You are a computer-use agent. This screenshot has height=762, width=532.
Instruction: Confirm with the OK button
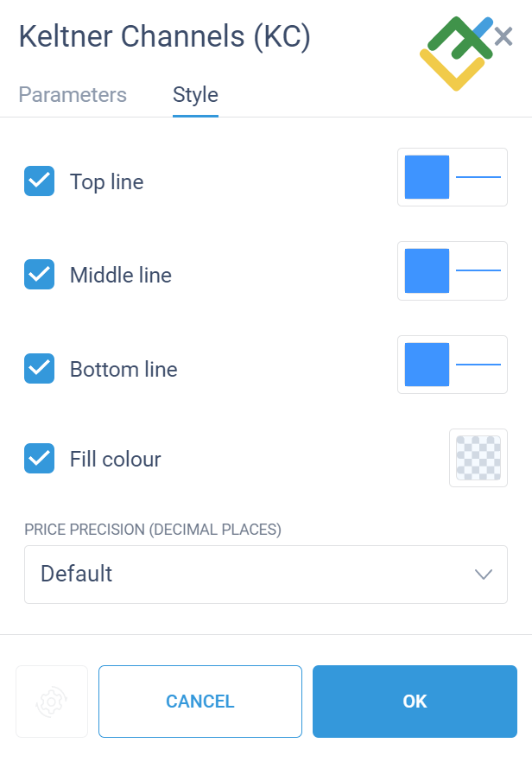[x=415, y=702]
